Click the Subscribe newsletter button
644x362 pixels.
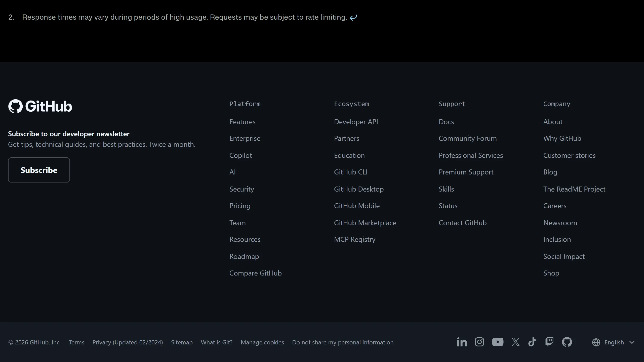point(39,170)
